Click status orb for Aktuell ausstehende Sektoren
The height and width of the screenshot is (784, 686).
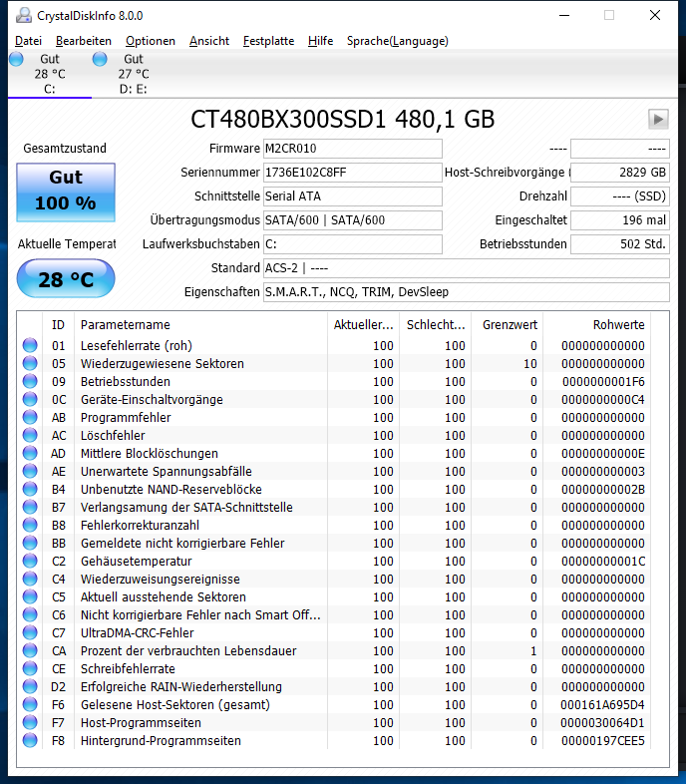click(30, 597)
